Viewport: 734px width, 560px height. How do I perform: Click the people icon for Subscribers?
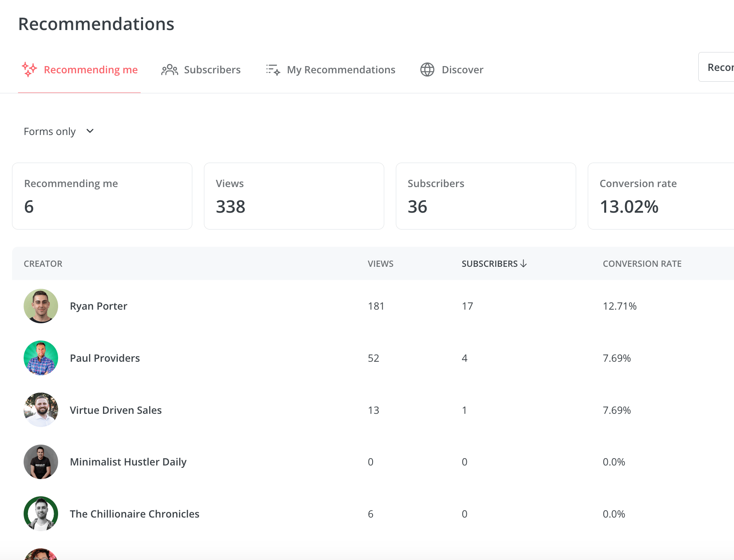click(169, 70)
